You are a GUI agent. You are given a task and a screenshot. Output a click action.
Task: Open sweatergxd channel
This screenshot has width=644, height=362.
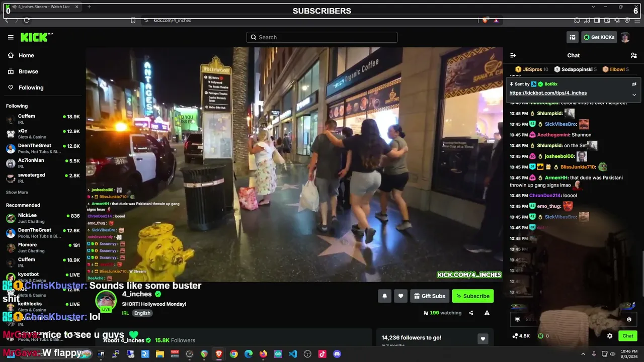pyautogui.click(x=43, y=177)
